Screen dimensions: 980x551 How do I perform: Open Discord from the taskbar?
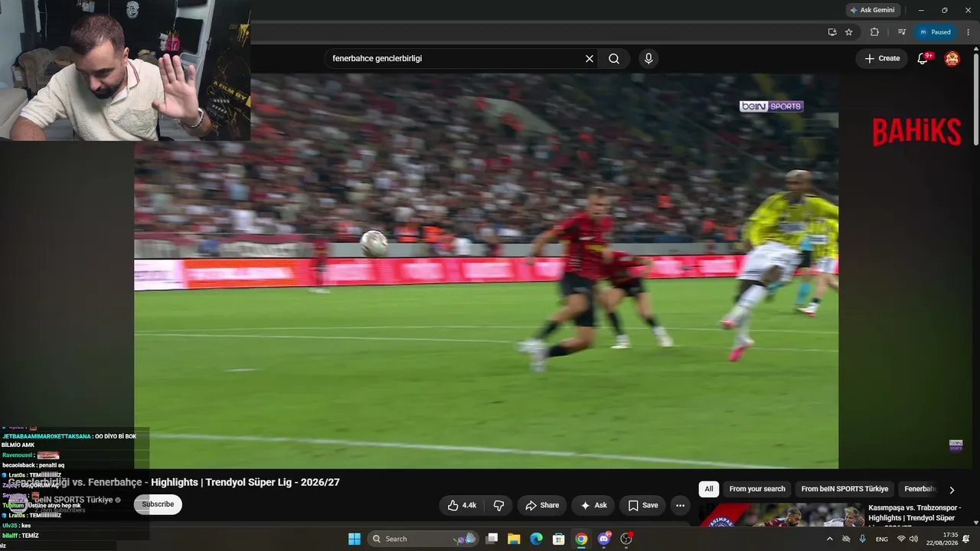(604, 539)
